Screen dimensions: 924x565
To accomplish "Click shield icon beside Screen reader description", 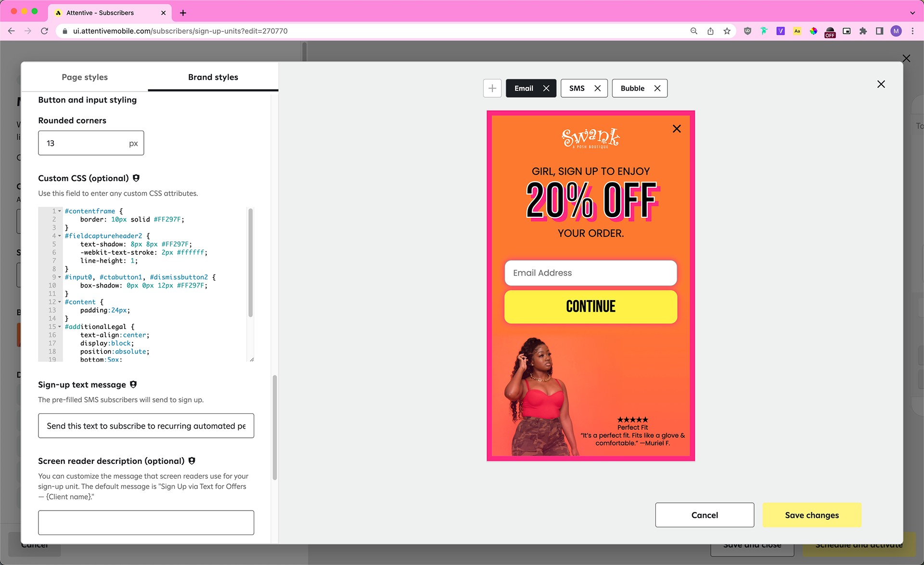I will [x=192, y=461].
